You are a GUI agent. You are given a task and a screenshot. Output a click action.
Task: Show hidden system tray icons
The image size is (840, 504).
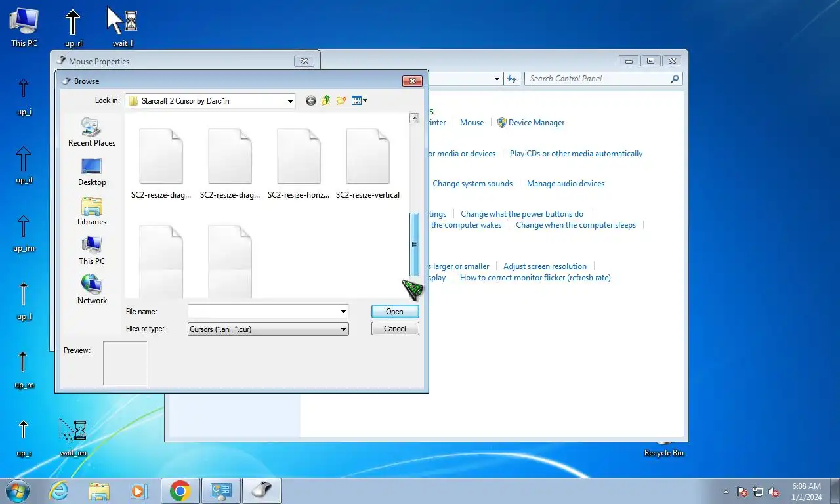(726, 492)
